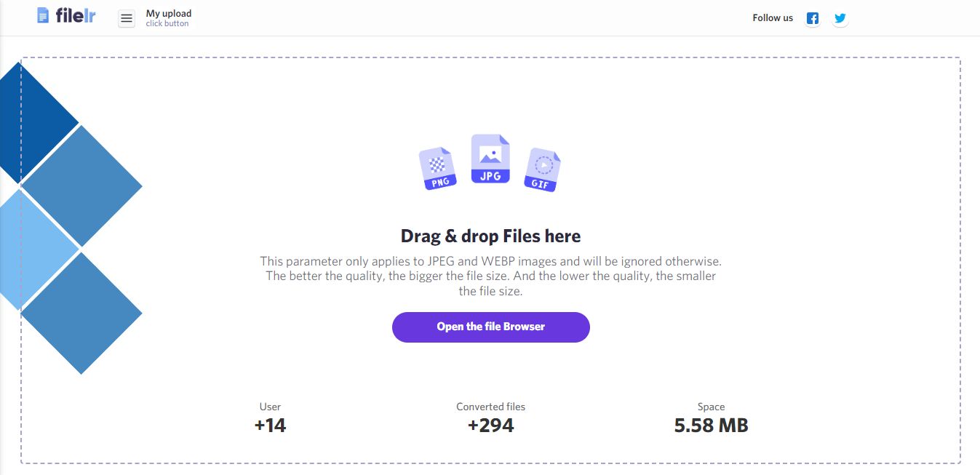This screenshot has width=980, height=475.
Task: Click the +14 User counter
Action: pos(270,426)
